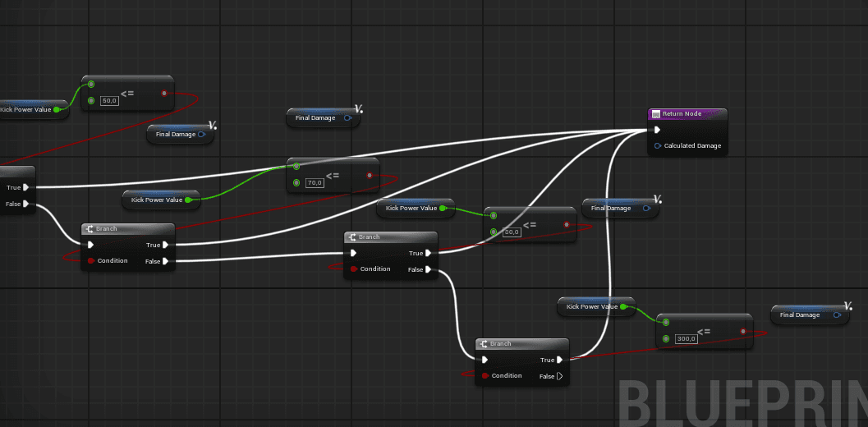This screenshot has width=868, height=427.
Task: Click Kick Power Value pin feeding 300,0 comparison
Action: (623, 306)
